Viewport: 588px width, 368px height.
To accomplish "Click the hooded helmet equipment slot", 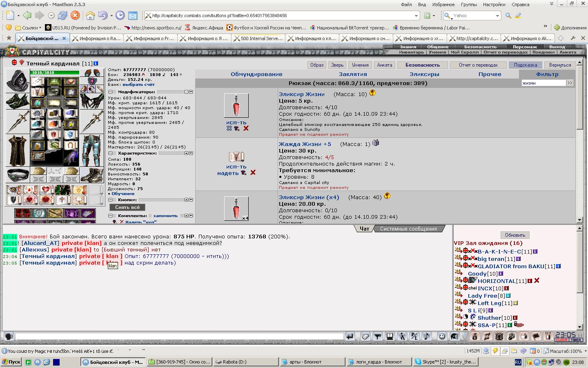I will point(17,81).
